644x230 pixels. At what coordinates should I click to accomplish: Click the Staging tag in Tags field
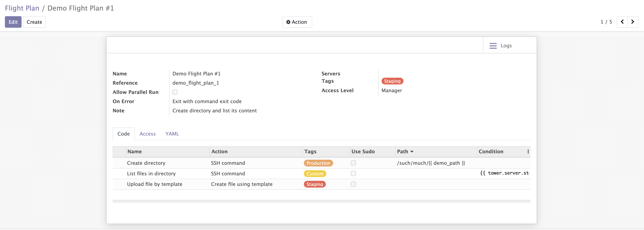[x=392, y=81]
